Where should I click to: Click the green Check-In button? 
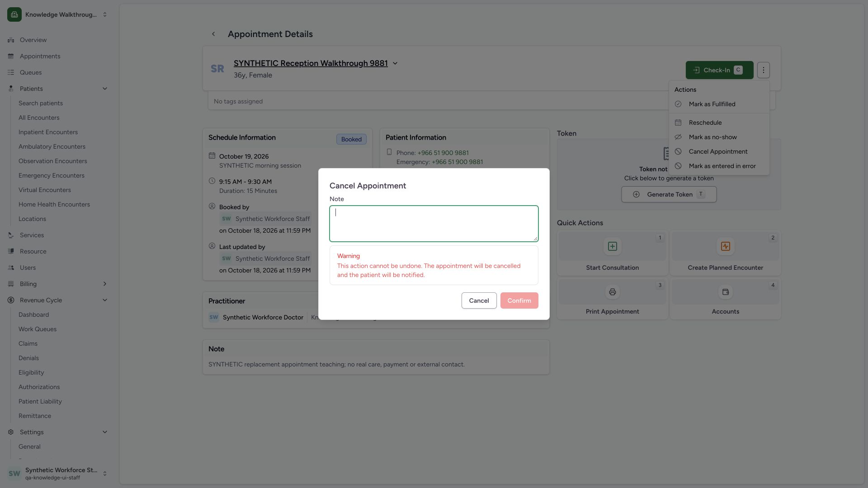pos(719,70)
